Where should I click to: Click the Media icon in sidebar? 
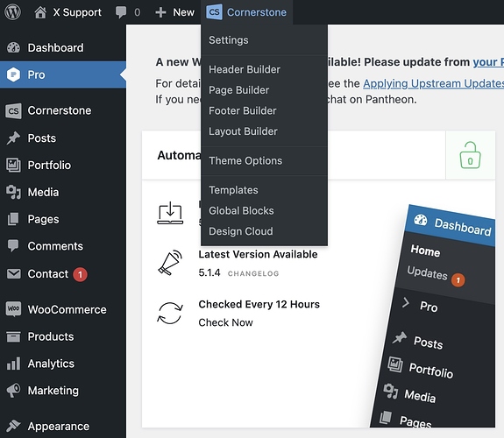[13, 192]
